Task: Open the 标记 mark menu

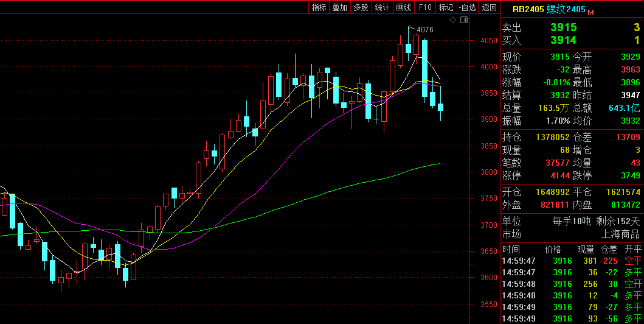Action: 446,7
